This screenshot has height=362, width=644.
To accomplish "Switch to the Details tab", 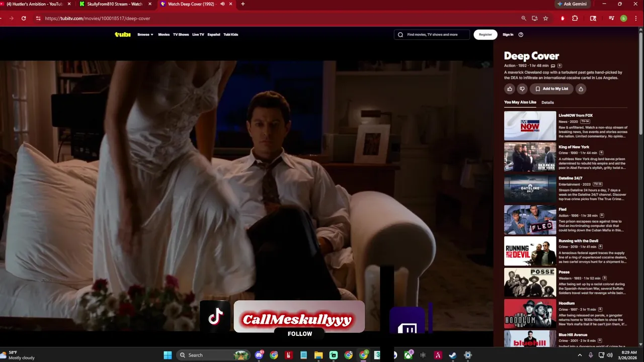I will pyautogui.click(x=547, y=103).
